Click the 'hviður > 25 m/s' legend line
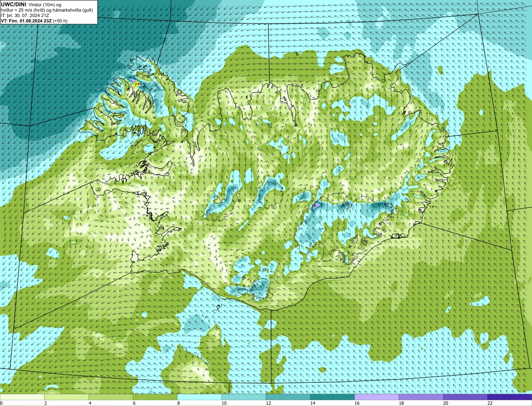The height and width of the screenshot is (406, 532). (x=47, y=10)
